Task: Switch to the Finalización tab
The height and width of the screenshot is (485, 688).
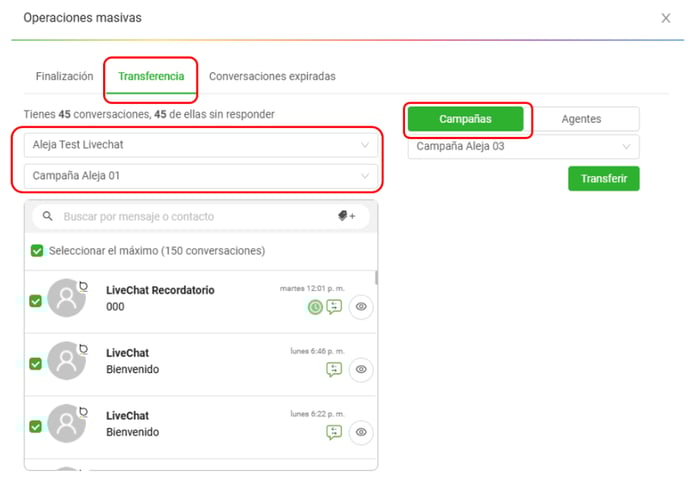Action: click(x=64, y=76)
